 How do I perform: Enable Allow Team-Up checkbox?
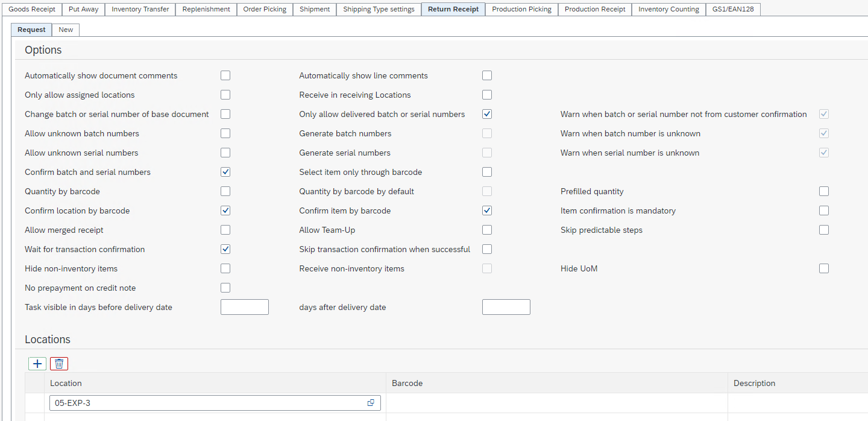tap(487, 230)
